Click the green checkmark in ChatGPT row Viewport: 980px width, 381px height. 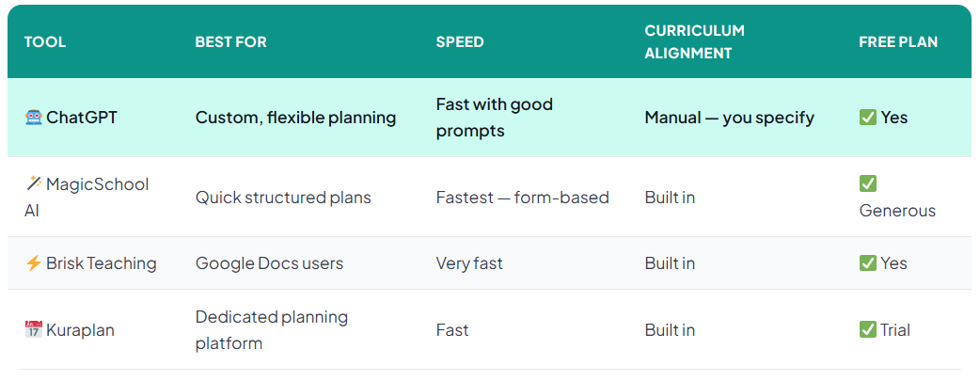click(868, 118)
